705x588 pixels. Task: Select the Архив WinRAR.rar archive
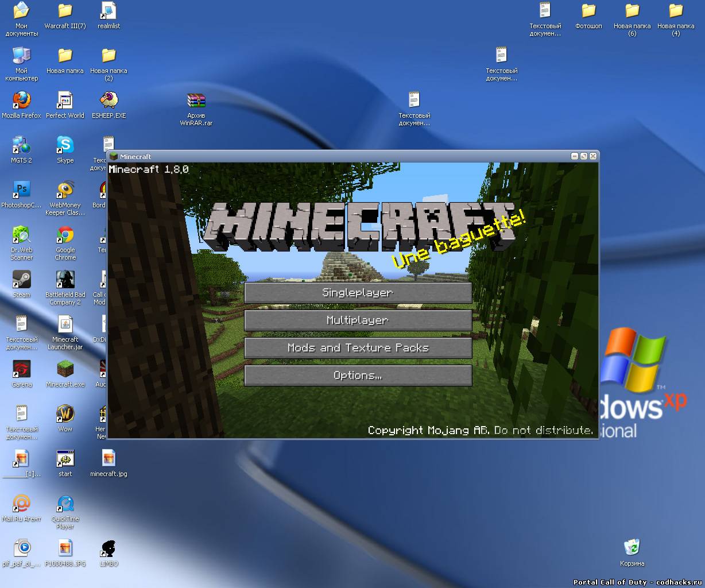[196, 100]
